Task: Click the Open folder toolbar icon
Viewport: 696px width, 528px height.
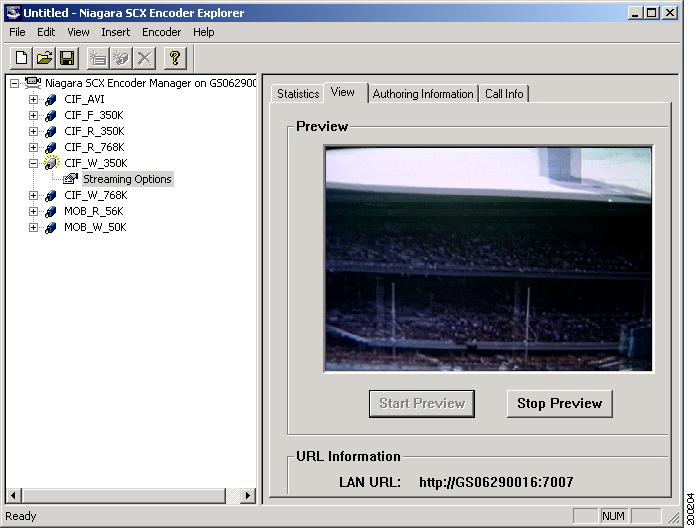Action: (44, 58)
